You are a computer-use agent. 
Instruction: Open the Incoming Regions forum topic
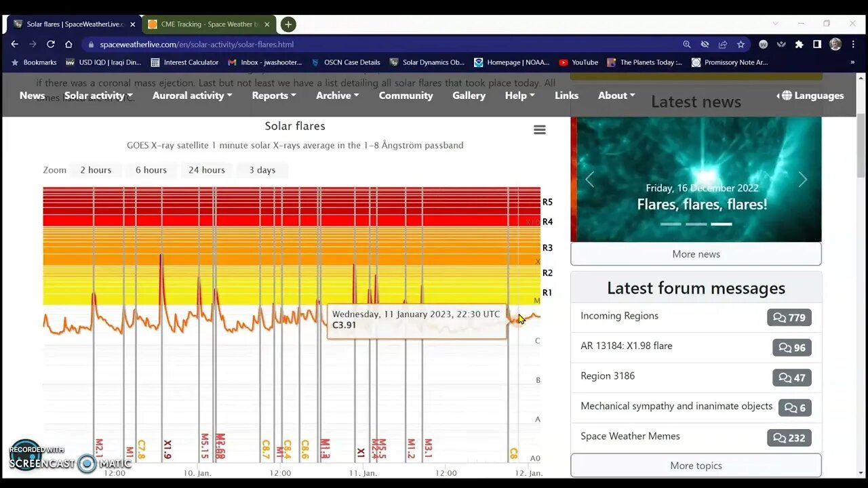point(619,316)
